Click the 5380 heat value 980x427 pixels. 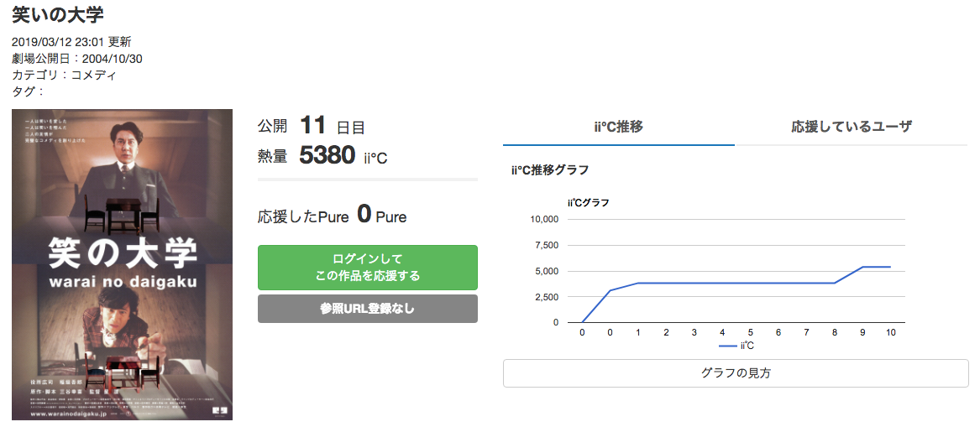[x=327, y=155]
